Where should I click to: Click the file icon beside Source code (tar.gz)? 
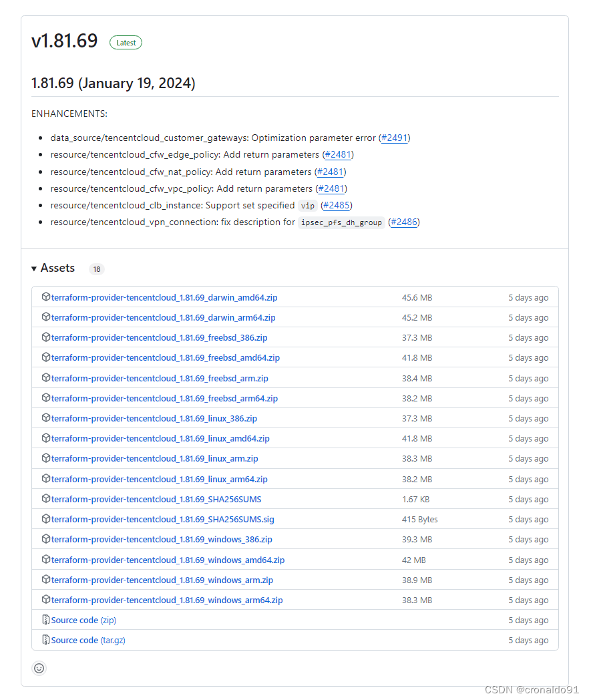click(x=45, y=640)
